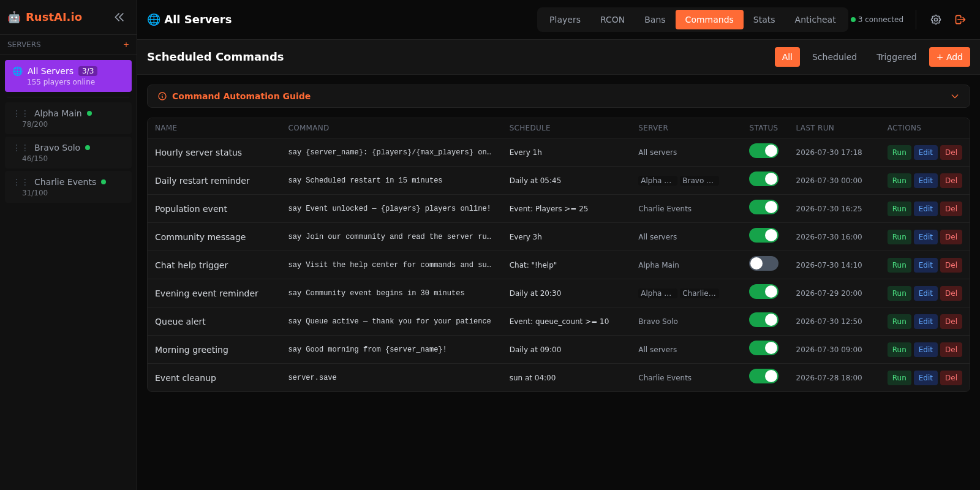Open the Anticheat tab

[815, 20]
